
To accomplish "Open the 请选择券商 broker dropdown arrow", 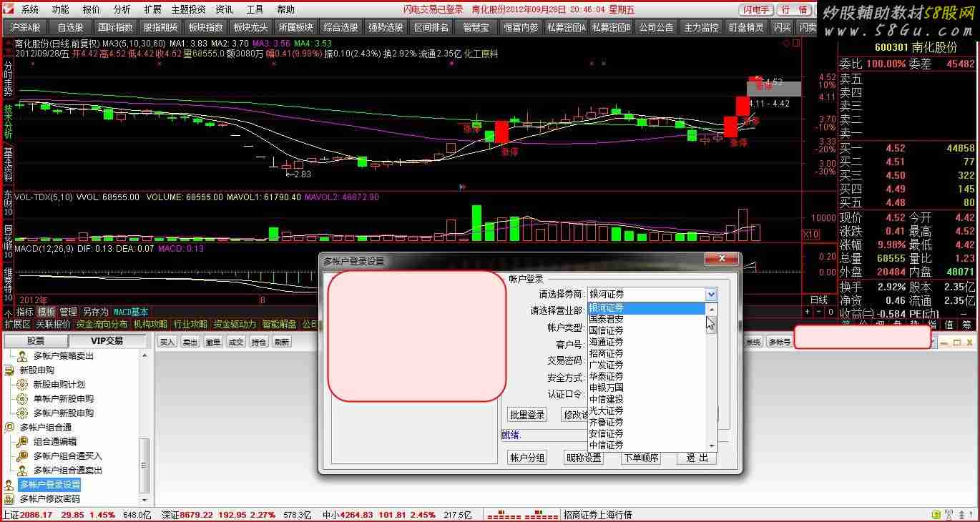I will 710,294.
